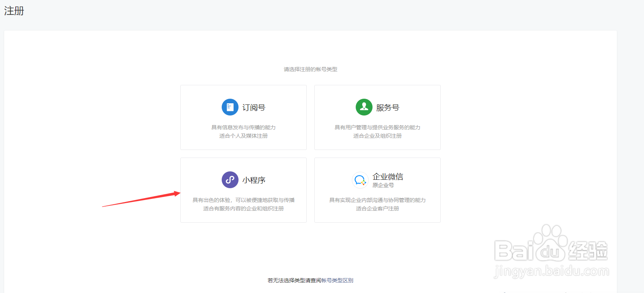The image size is (644, 293).
Task: Select the 服务号 account type title
Action: [x=388, y=107]
